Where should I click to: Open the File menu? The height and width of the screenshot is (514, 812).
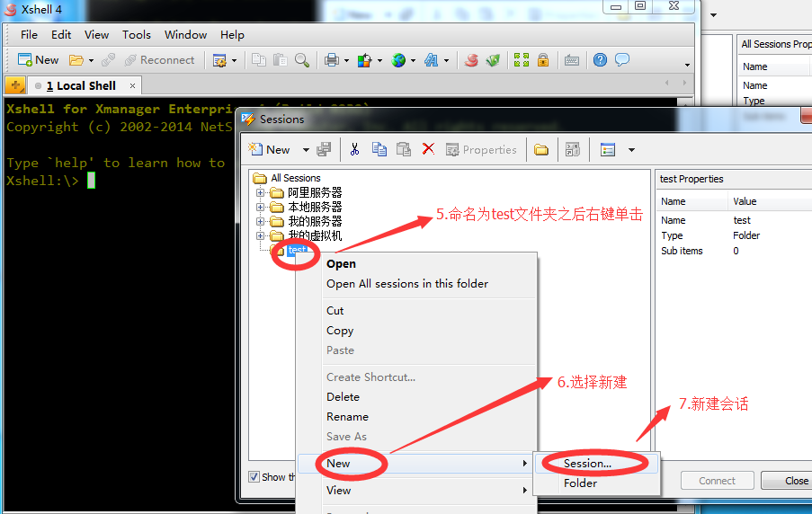coord(29,35)
